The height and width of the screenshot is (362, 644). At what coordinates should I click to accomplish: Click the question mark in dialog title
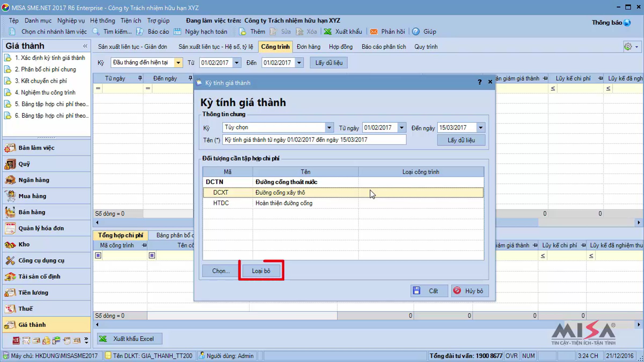tap(480, 82)
